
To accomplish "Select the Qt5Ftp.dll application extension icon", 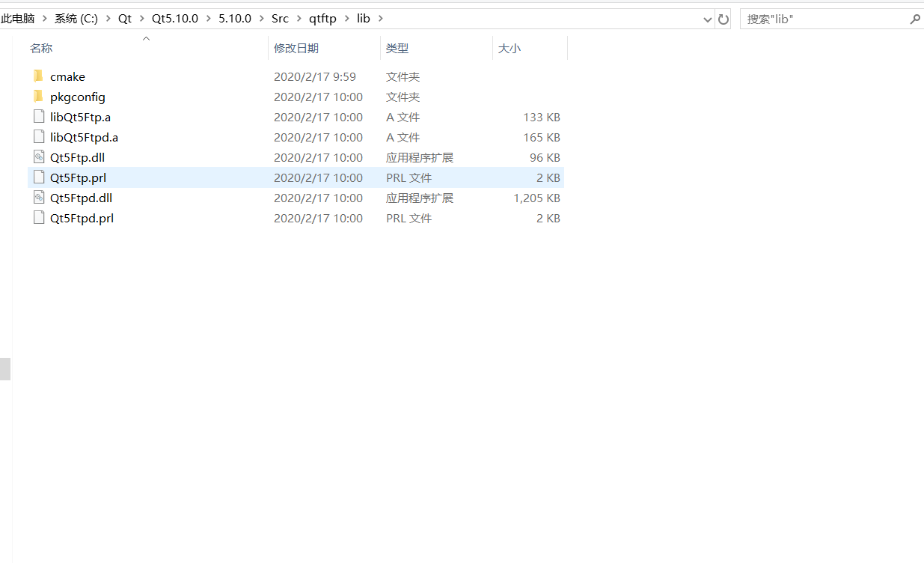I will [x=39, y=157].
